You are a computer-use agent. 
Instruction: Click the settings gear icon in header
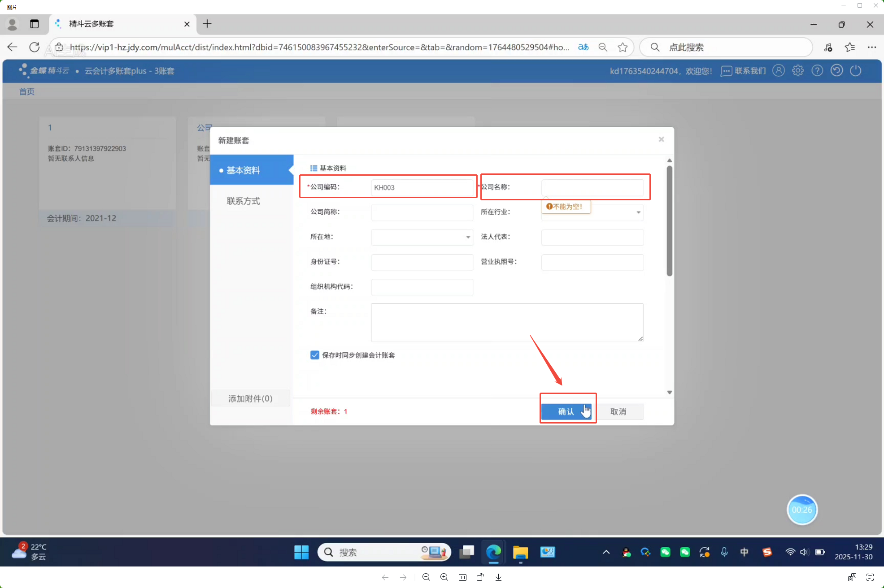coord(797,71)
